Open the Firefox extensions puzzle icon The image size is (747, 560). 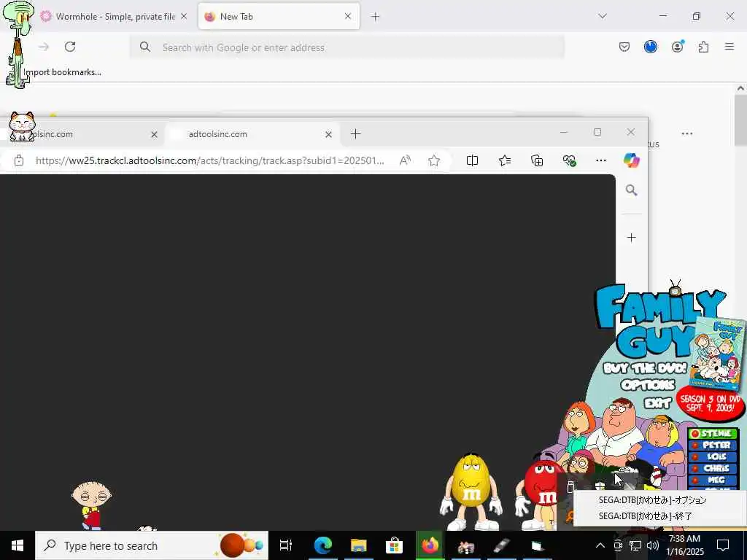[x=704, y=47]
